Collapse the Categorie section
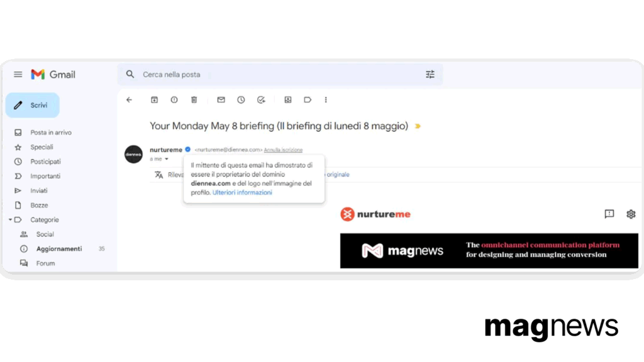 point(10,220)
